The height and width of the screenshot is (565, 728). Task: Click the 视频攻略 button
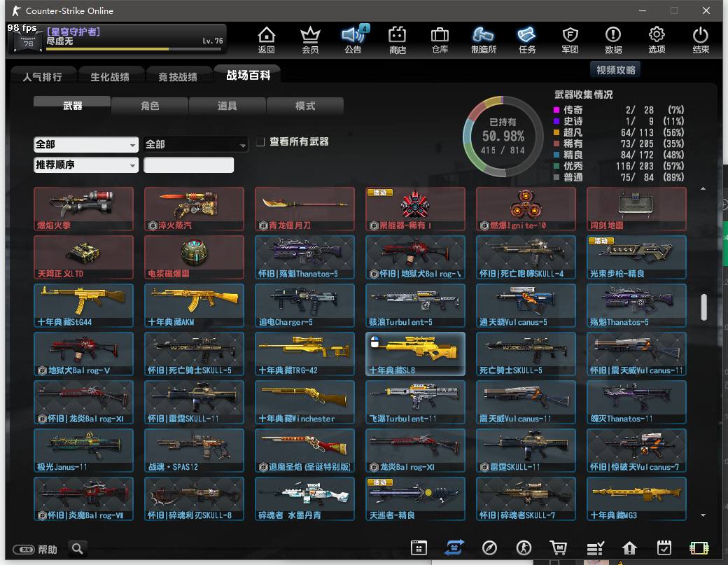[615, 69]
